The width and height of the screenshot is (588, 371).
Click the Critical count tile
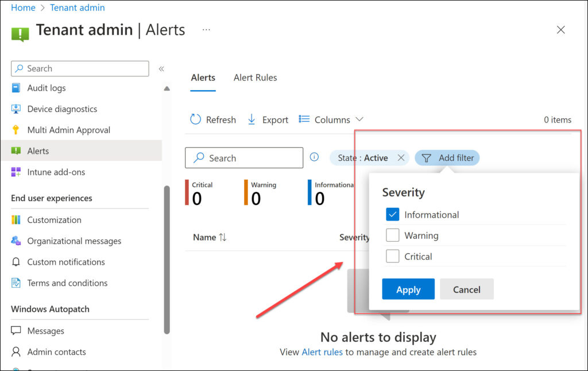pyautogui.click(x=199, y=193)
